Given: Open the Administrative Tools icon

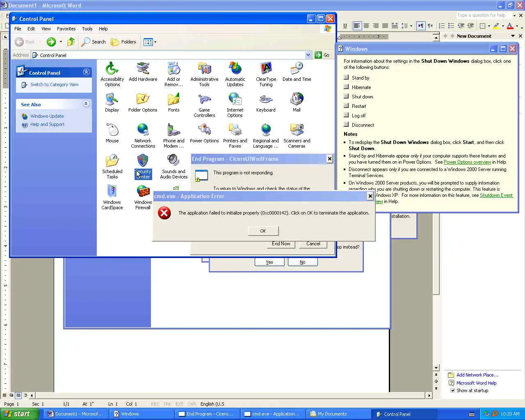Looking at the screenshot, I should 204,74.
